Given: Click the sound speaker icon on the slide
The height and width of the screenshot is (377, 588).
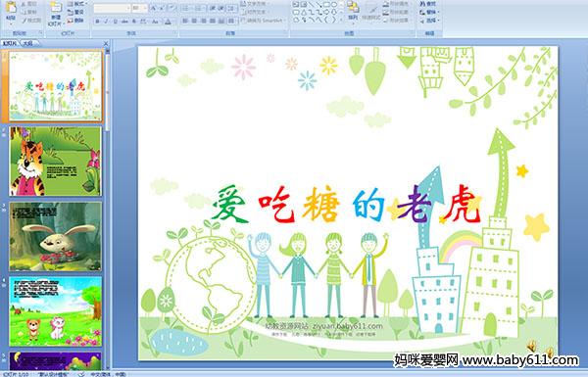Looking at the screenshot, I should coord(531,346).
